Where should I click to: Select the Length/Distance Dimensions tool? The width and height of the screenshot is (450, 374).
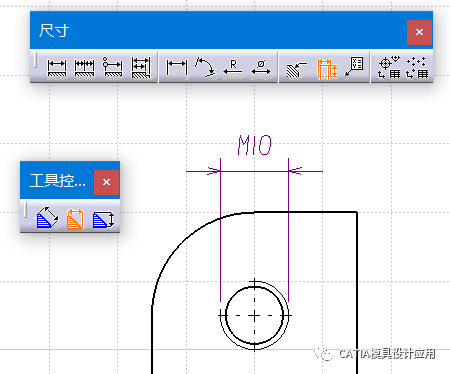pyautogui.click(x=177, y=68)
